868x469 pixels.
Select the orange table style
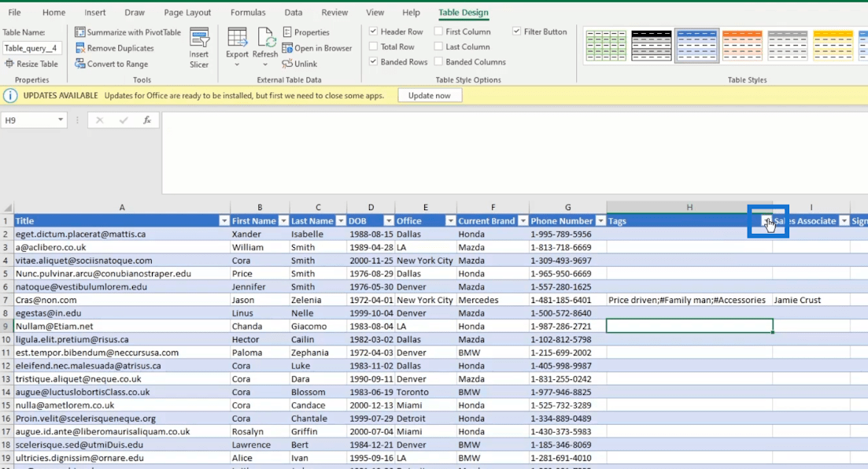tap(742, 46)
